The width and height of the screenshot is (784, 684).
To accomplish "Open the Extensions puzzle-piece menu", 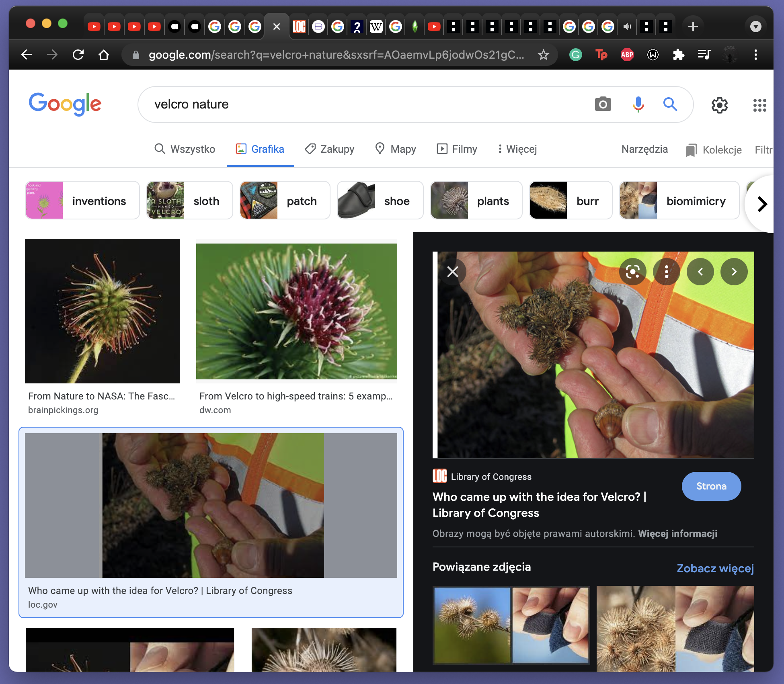I will 679,54.
